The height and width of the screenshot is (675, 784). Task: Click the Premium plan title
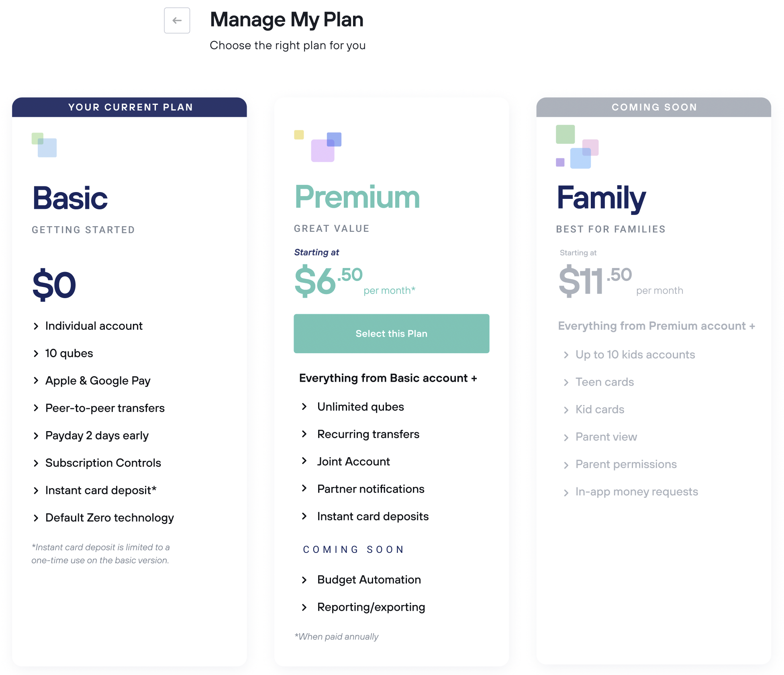[357, 197]
